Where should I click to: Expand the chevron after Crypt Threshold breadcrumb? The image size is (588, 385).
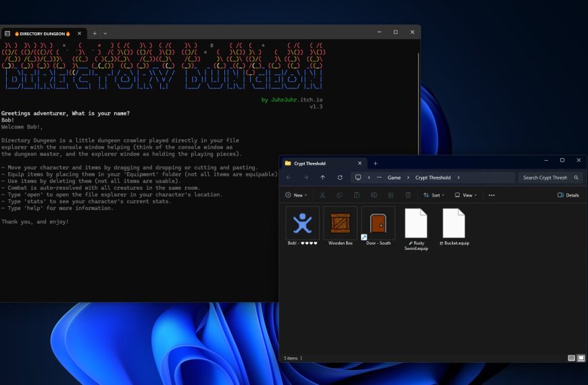click(x=458, y=178)
